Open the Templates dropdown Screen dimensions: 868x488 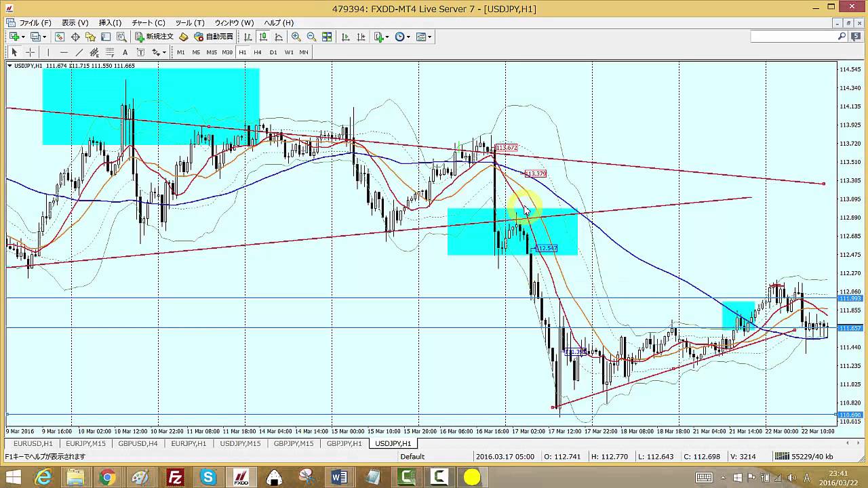424,37
